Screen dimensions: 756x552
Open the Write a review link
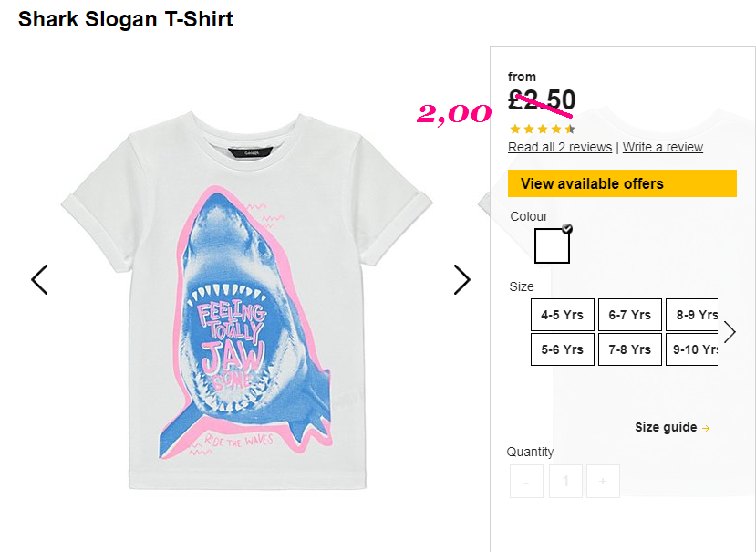pos(662,147)
